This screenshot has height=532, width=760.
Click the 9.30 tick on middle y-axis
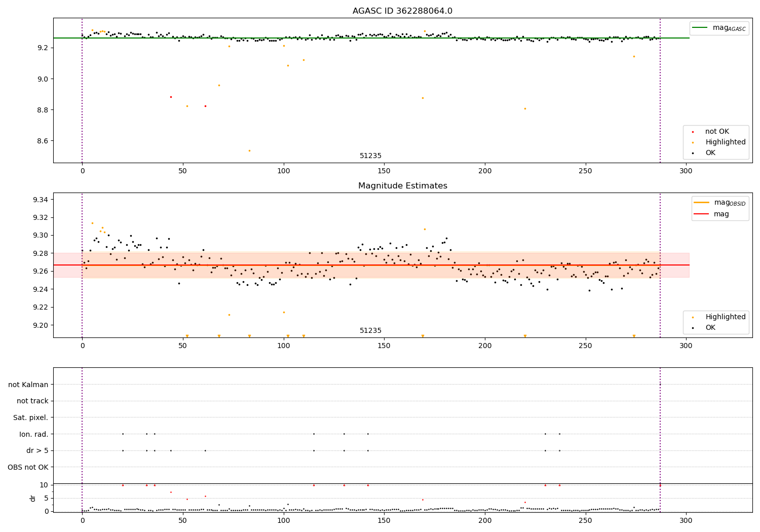40,236
